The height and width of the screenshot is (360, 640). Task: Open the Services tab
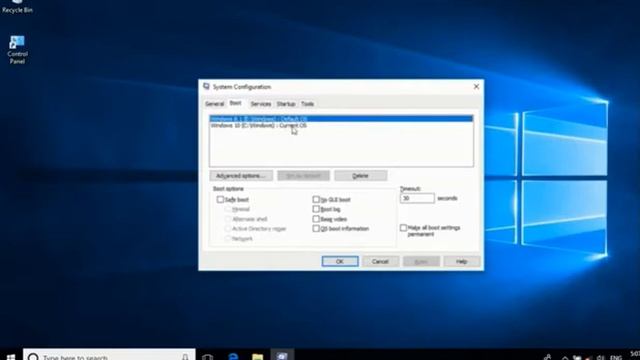pyautogui.click(x=261, y=104)
